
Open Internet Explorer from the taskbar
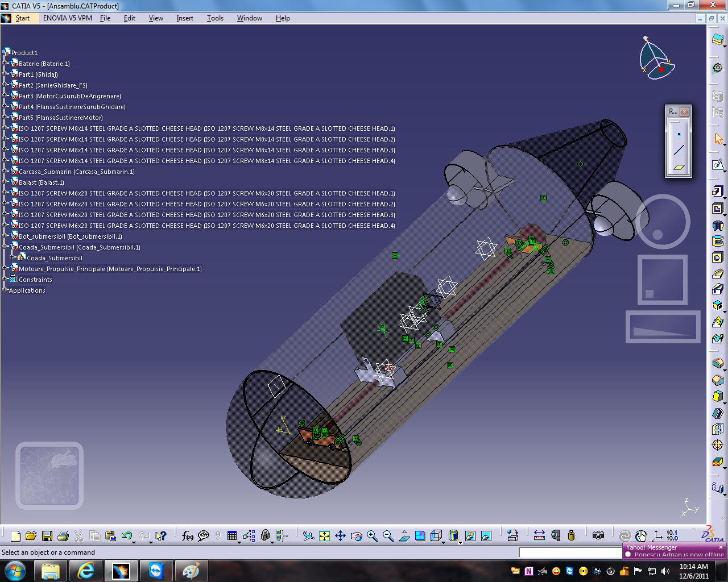click(x=85, y=570)
